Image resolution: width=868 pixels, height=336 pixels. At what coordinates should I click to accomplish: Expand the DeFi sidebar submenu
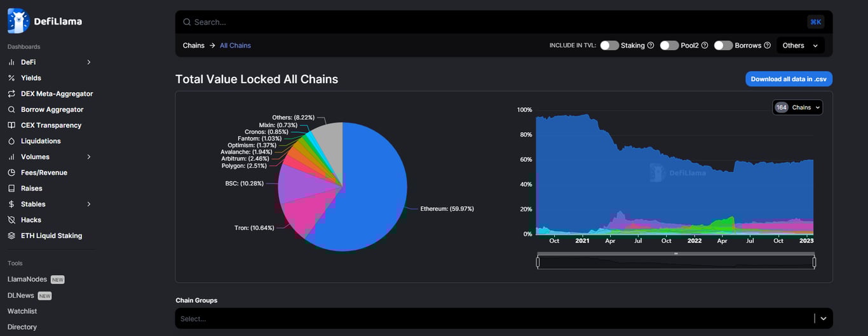(88, 62)
